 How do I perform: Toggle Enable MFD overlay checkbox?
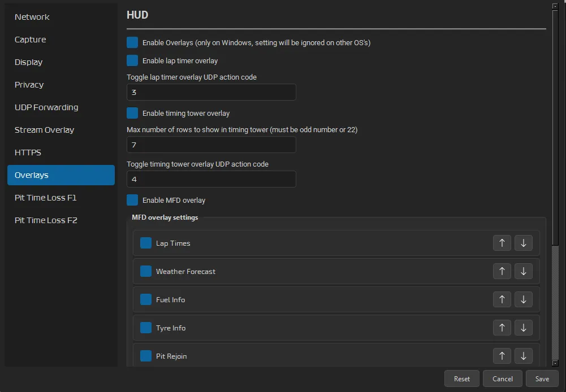[x=132, y=200]
